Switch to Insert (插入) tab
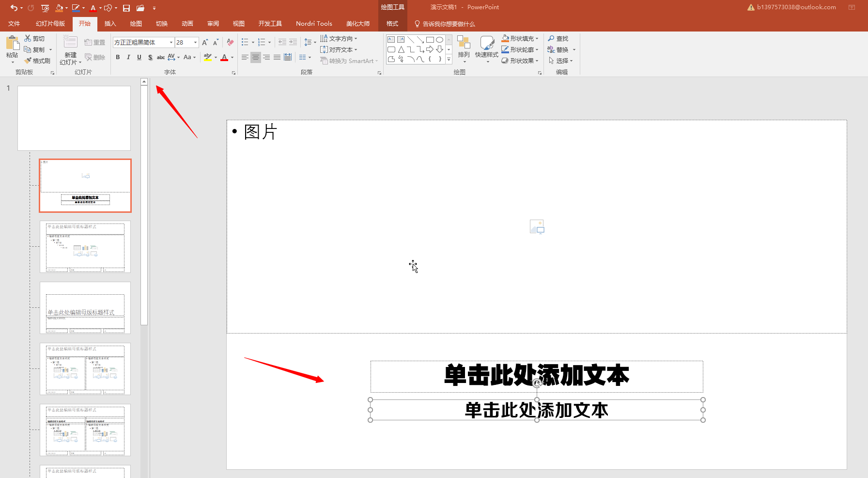The width and height of the screenshot is (868, 478). (x=110, y=23)
